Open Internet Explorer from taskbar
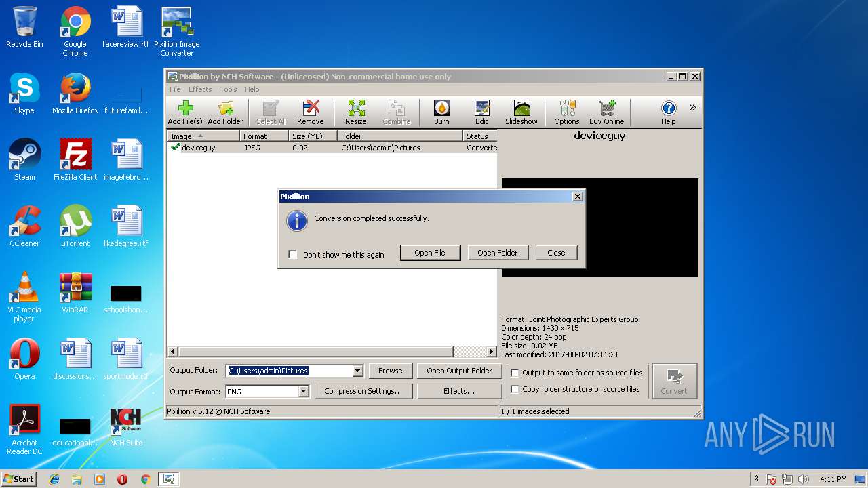The width and height of the screenshot is (868, 488). coord(54,479)
